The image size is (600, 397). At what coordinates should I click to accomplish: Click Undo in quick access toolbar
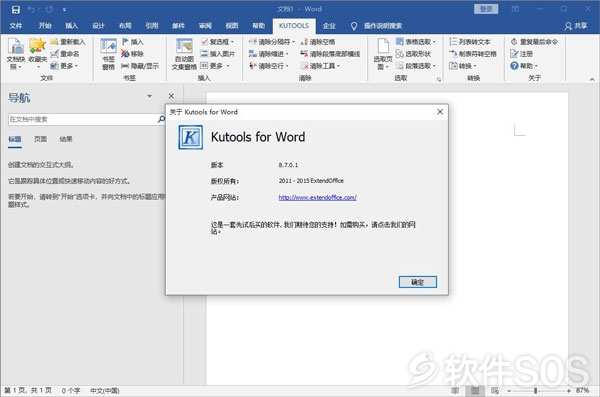pos(31,10)
